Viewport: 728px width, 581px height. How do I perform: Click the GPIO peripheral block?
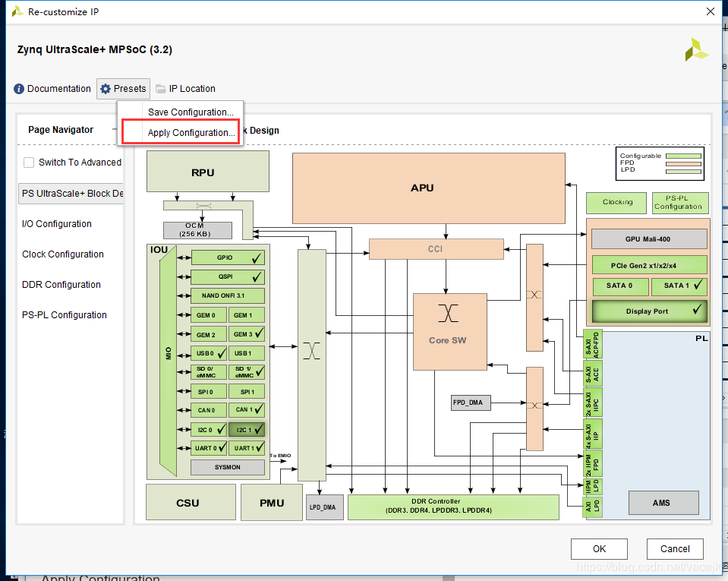[x=227, y=257]
